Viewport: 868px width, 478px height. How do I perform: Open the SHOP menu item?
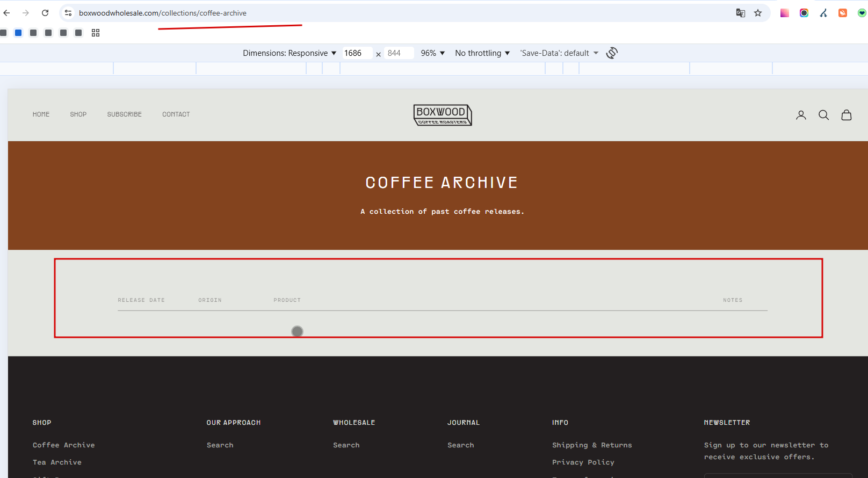[78, 114]
